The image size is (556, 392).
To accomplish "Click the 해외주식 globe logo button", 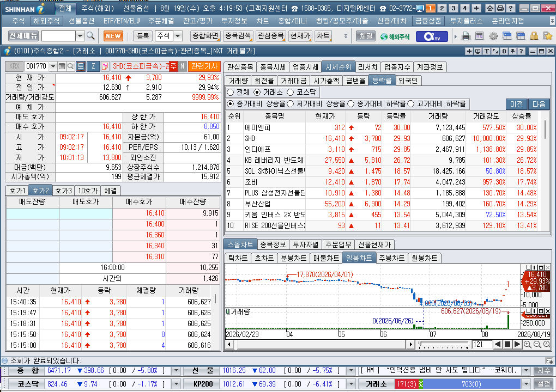I will click(395, 36).
